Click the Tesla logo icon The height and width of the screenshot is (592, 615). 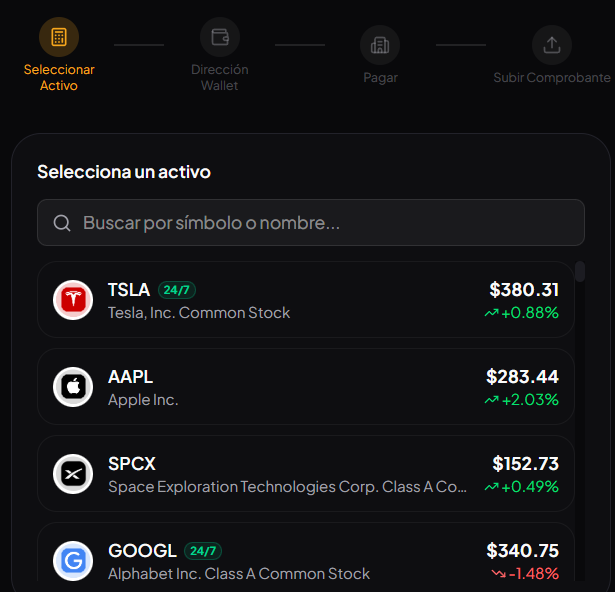click(x=73, y=300)
